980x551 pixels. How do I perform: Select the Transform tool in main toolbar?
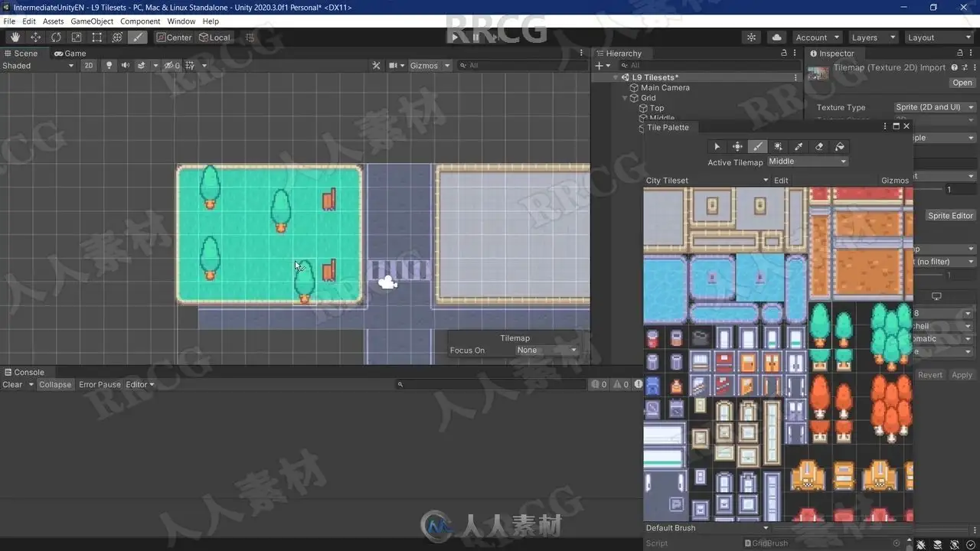coord(117,37)
